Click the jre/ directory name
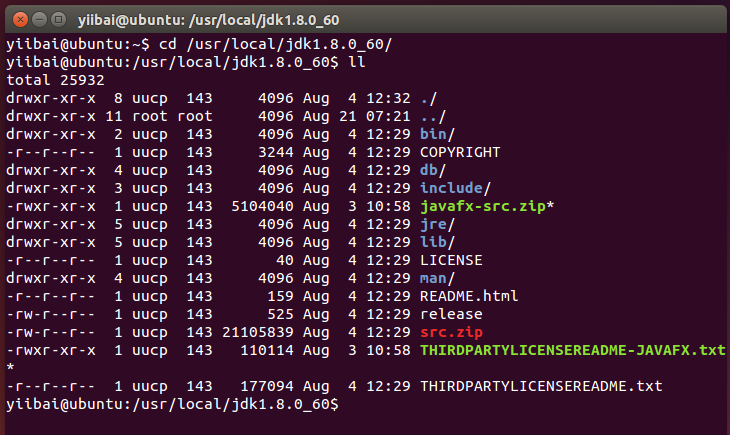 coord(437,224)
